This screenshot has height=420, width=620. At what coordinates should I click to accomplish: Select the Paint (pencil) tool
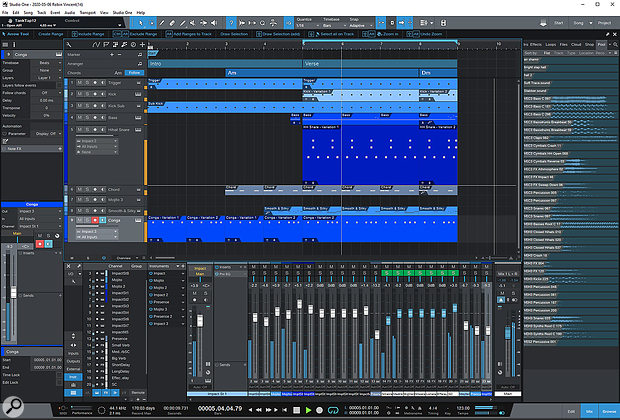click(x=182, y=23)
